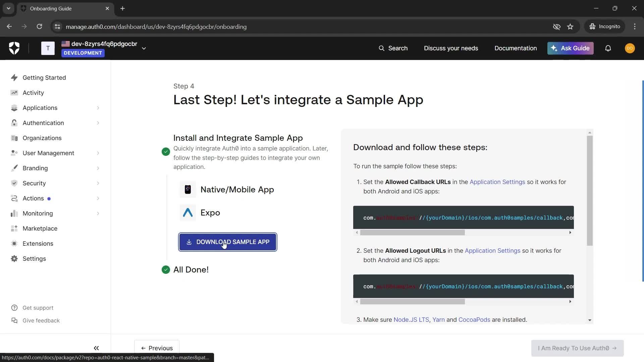Click the Actions flow icon
644x362 pixels.
pyautogui.click(x=14, y=198)
